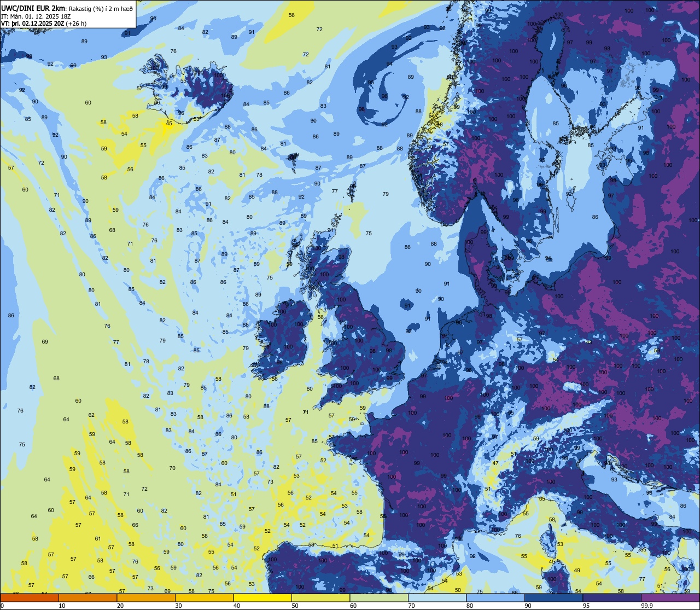Click the 0–10% dark orange legend swatch
The image size is (700, 610).
pyautogui.click(x=30, y=598)
